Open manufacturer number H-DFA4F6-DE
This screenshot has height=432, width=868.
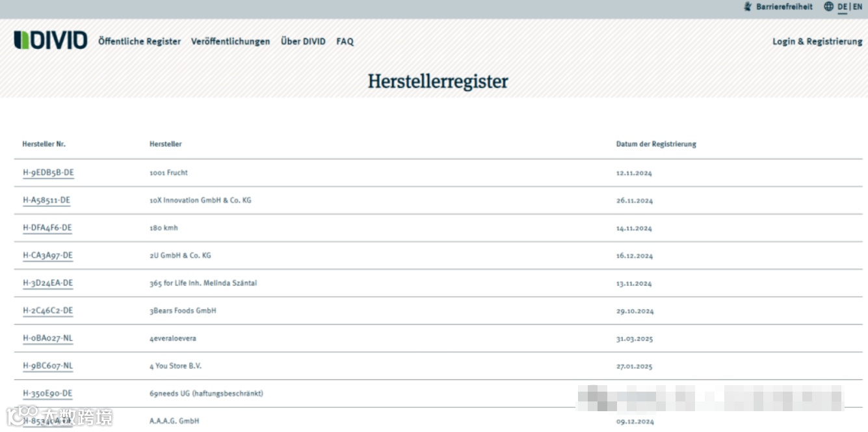[47, 228]
